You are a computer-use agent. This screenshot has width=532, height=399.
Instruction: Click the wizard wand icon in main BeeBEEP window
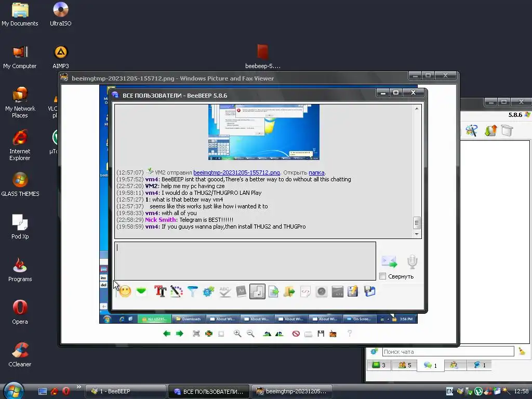coord(471,130)
